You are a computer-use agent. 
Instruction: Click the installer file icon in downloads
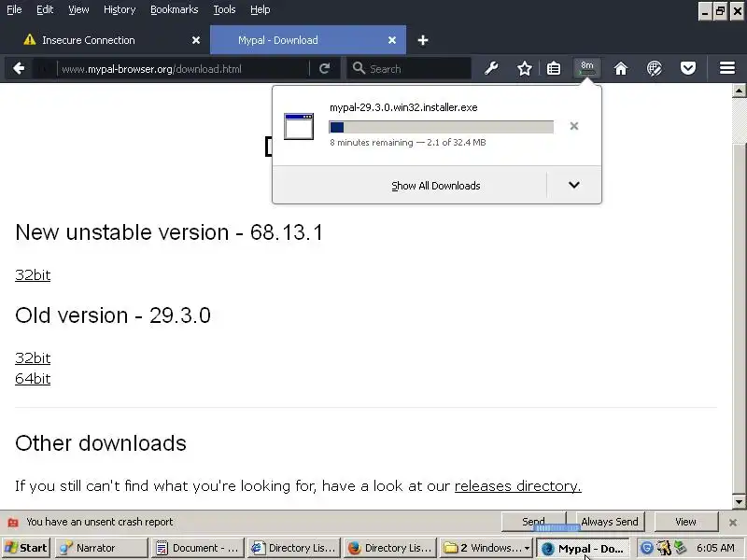[x=299, y=126]
